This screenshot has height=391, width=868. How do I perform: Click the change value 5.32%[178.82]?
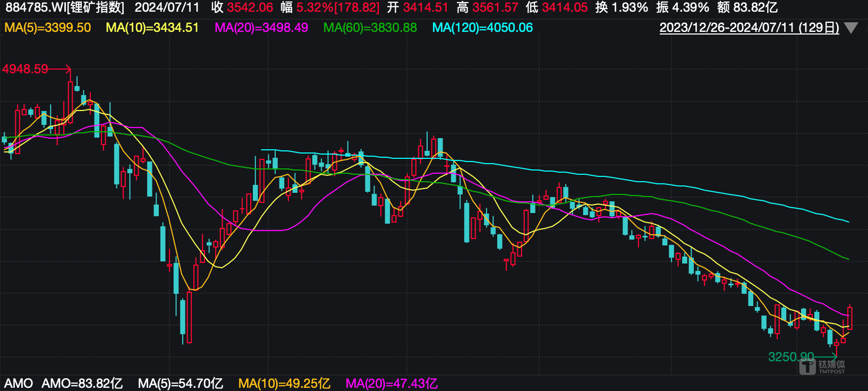click(338, 7)
